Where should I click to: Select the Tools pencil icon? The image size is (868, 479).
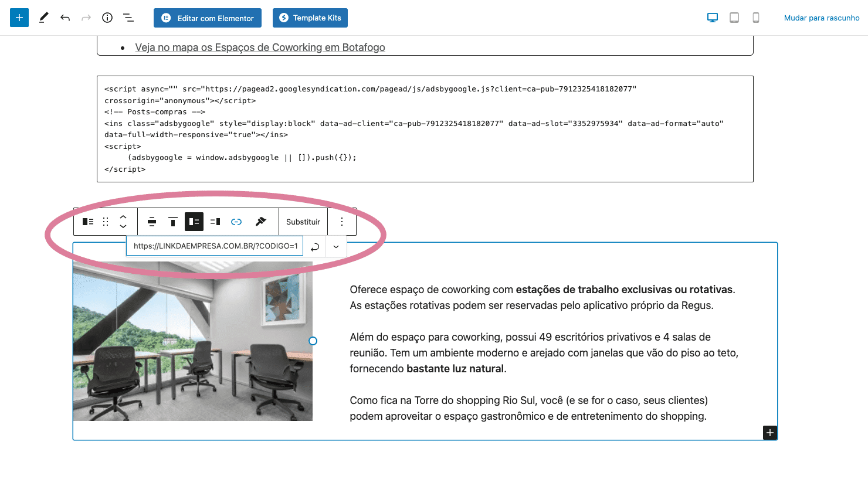pyautogui.click(x=43, y=18)
